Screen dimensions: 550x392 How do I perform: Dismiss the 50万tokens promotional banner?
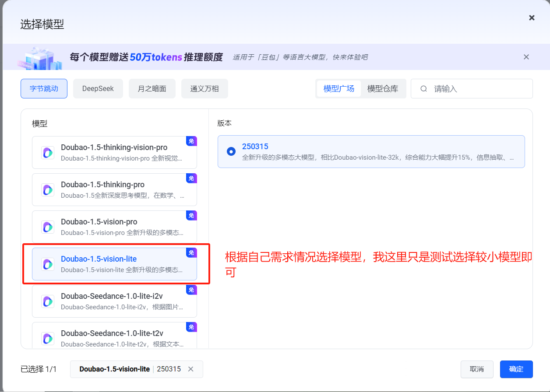coord(526,57)
